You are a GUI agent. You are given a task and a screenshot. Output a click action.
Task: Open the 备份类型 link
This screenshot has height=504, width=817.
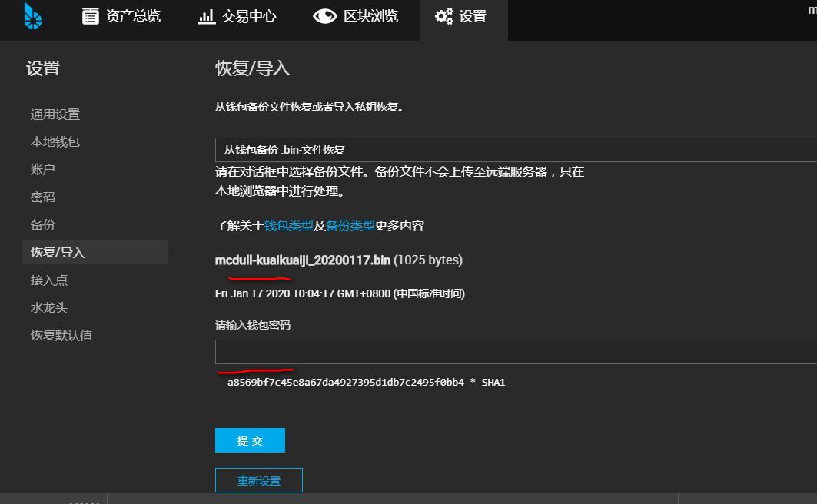[x=350, y=226]
